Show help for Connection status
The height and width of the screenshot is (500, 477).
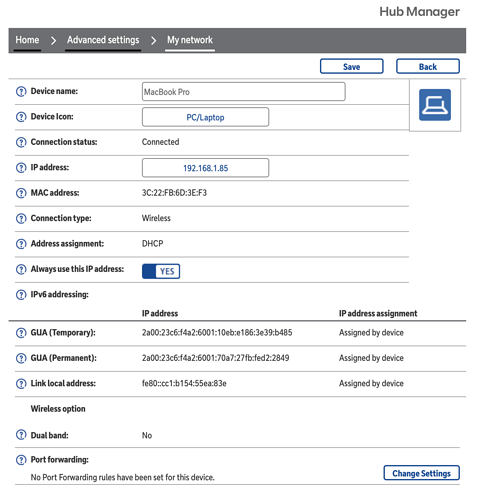tap(21, 142)
